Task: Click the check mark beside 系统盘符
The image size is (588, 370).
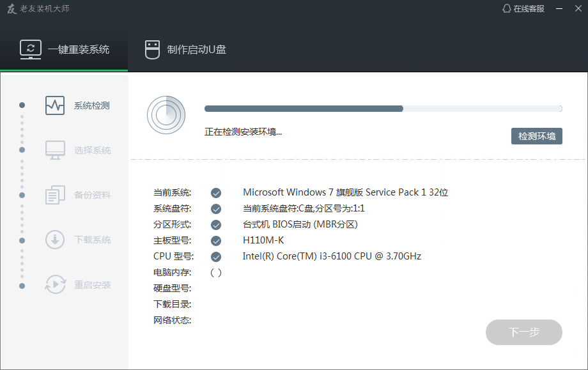Action: [x=216, y=209]
